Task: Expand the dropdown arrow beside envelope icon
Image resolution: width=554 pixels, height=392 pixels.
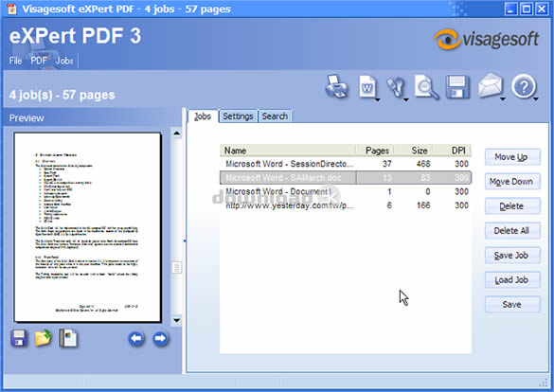Action: tap(503, 99)
